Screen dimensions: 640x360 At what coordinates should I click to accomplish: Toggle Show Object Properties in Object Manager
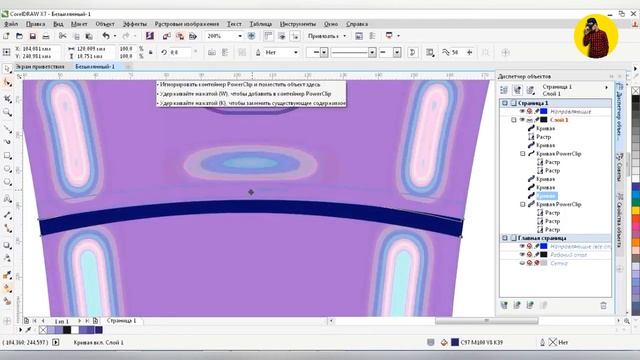504,90
